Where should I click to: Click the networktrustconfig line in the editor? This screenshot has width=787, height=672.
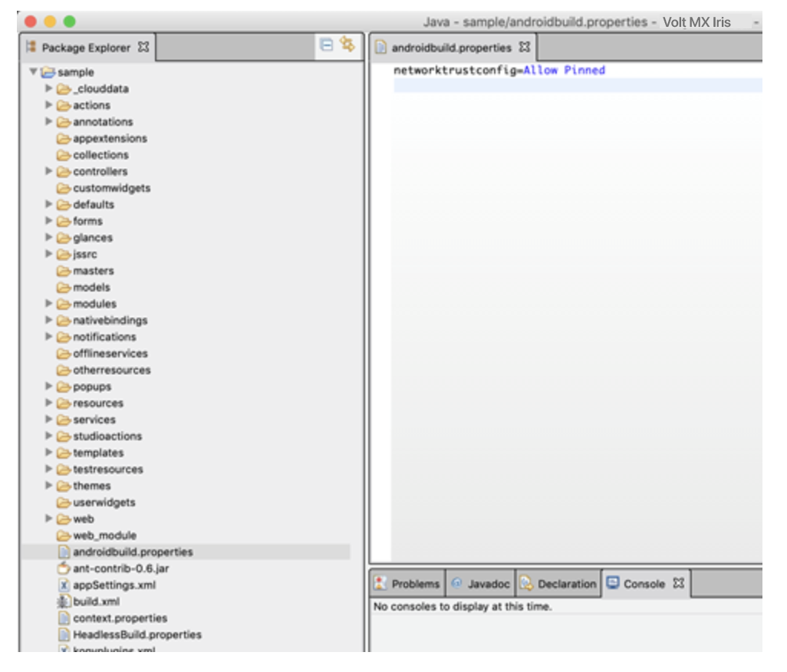pyautogui.click(x=499, y=71)
